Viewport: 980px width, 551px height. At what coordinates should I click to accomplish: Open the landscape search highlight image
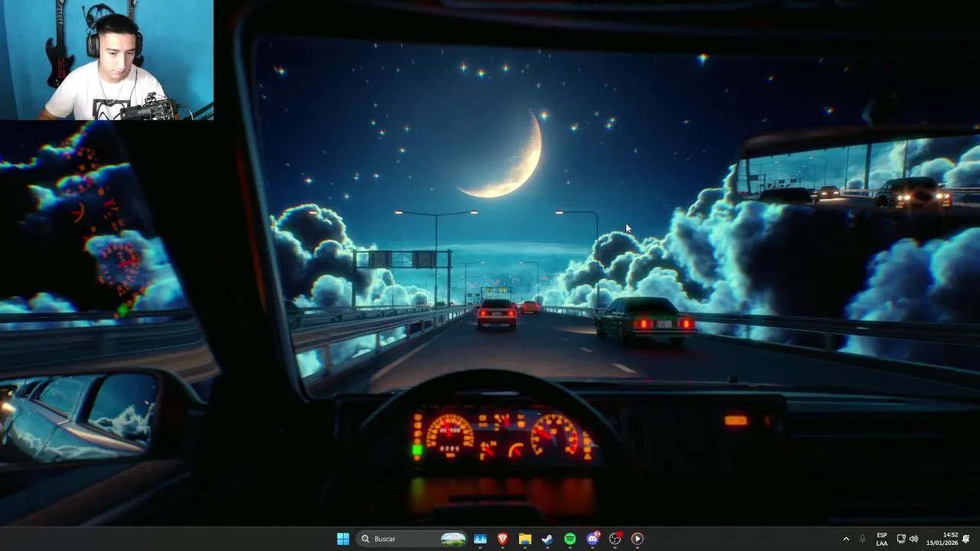coord(452,539)
